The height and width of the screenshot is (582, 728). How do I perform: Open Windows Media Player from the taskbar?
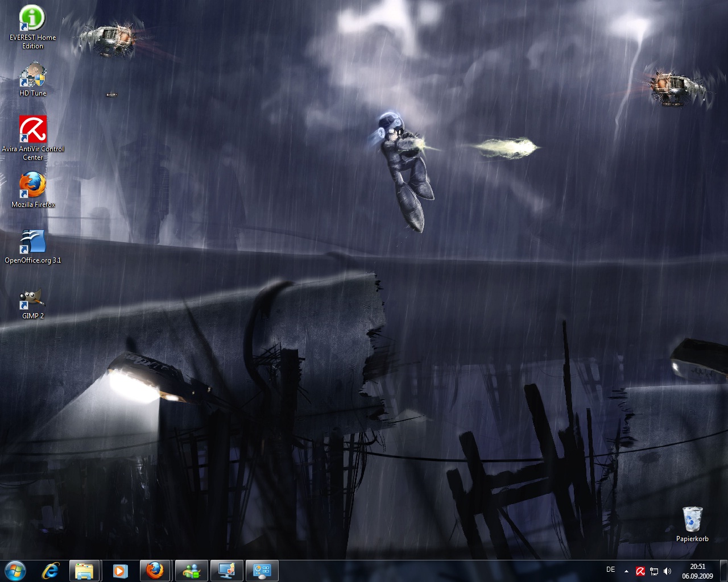pos(119,571)
